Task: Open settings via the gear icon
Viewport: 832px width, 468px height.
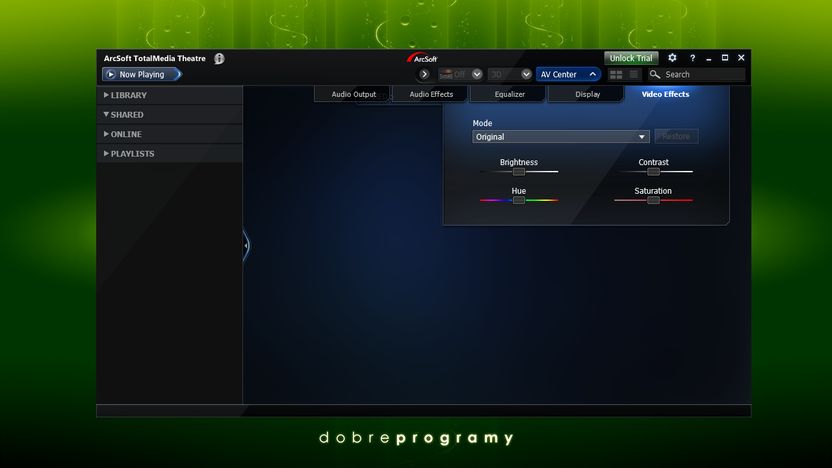Action: [x=672, y=58]
